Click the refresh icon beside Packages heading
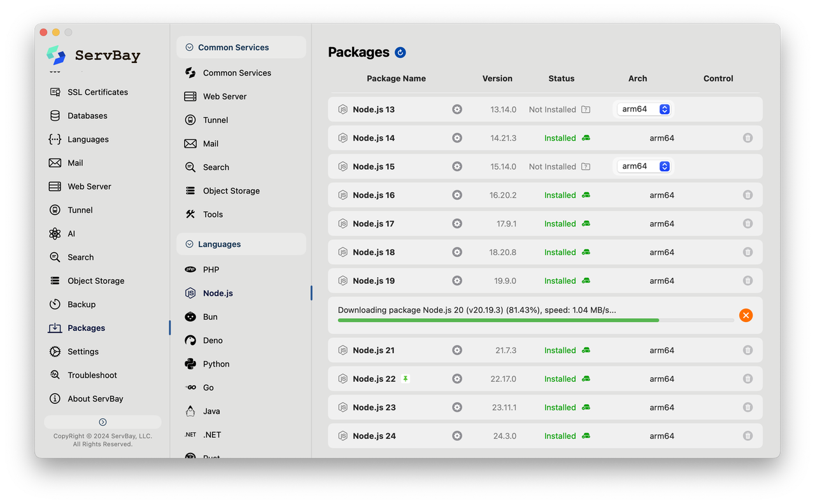 [x=400, y=52]
